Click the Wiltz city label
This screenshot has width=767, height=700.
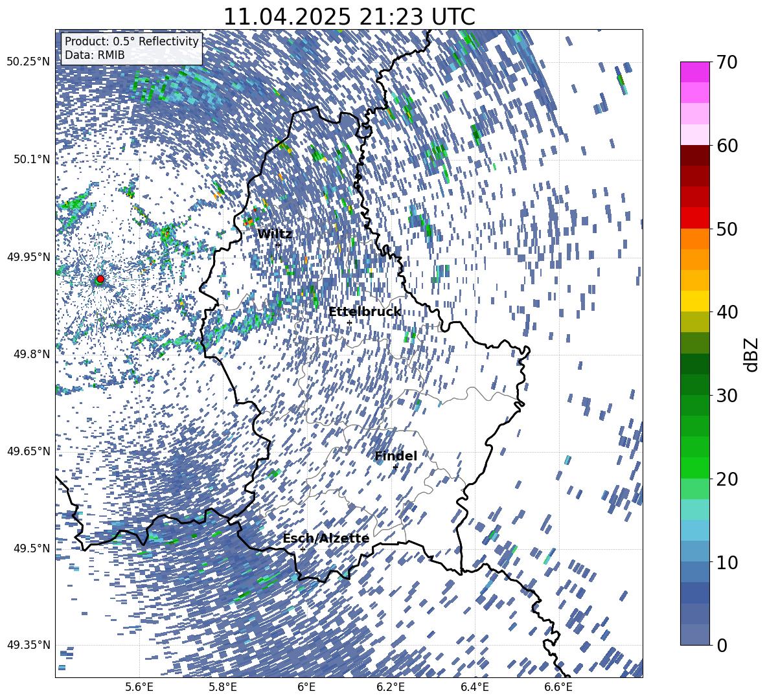(x=275, y=234)
